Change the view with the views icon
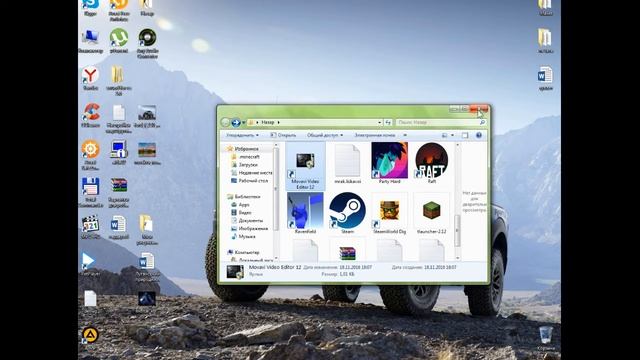The width and height of the screenshot is (640, 360). (x=444, y=135)
